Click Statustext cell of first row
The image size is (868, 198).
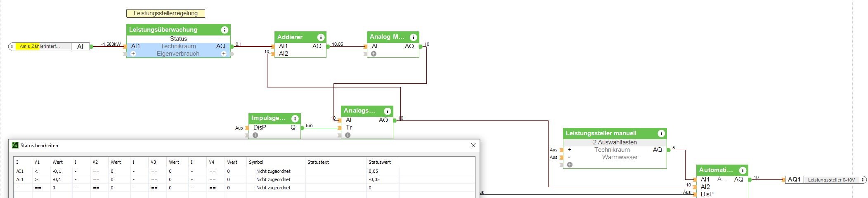(336, 171)
